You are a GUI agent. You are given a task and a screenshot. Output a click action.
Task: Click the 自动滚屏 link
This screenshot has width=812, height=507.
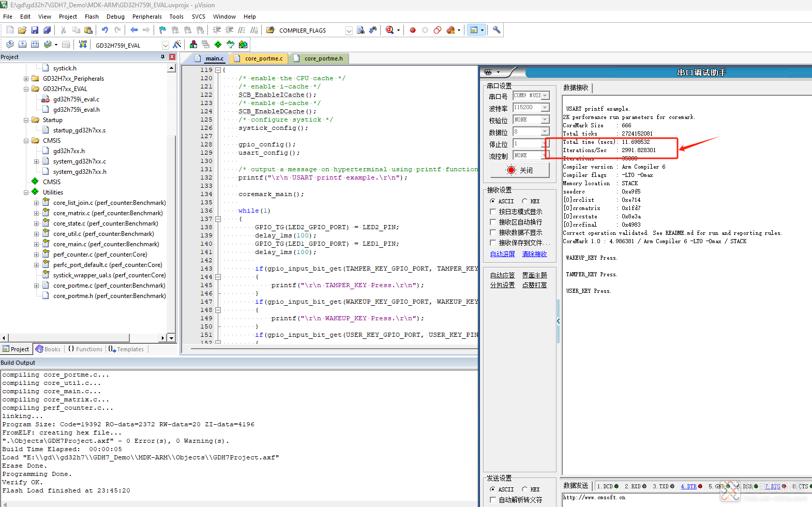[x=503, y=254]
